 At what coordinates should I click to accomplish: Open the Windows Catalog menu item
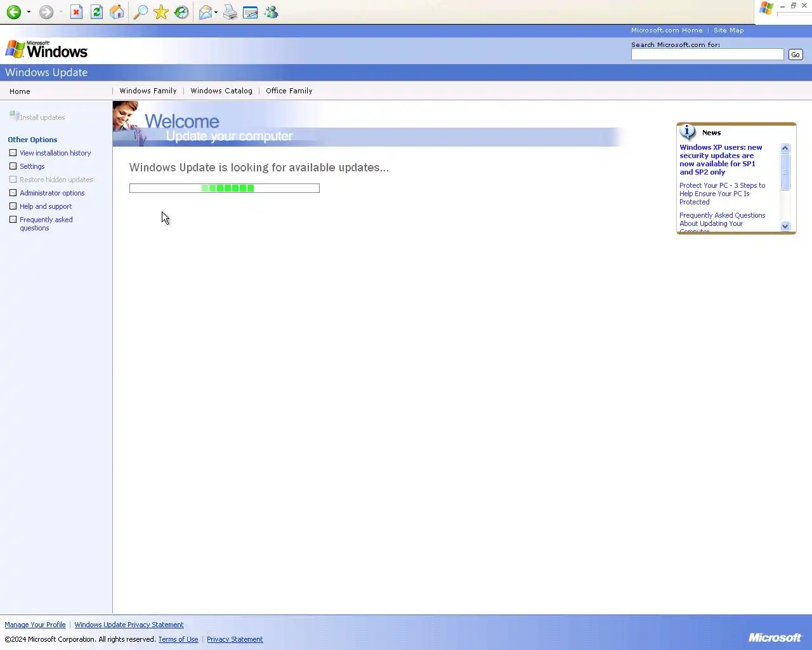point(221,91)
